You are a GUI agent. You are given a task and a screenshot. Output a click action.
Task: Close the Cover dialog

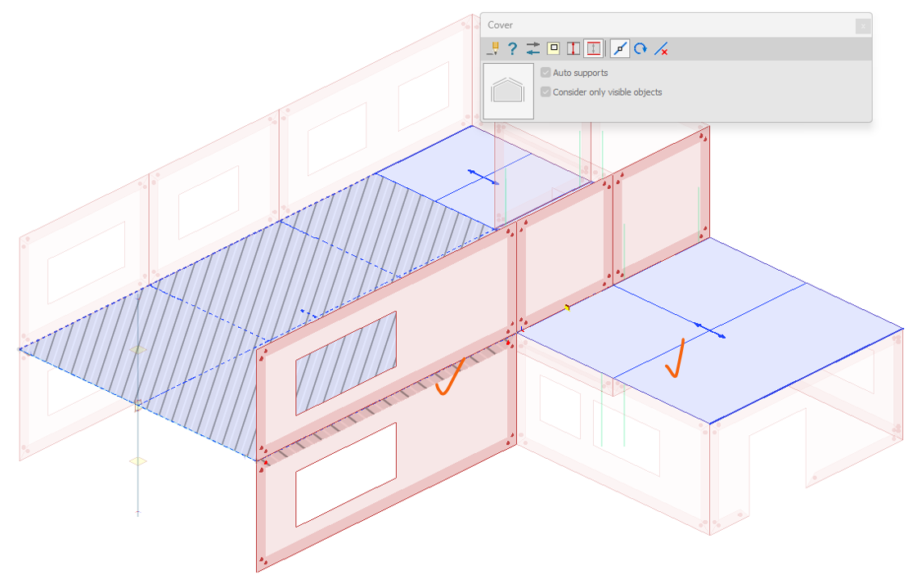[x=863, y=25]
